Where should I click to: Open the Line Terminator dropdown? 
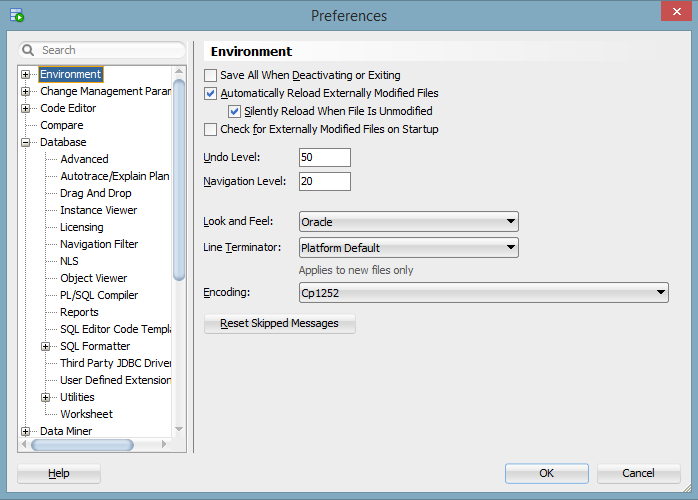tap(510, 248)
